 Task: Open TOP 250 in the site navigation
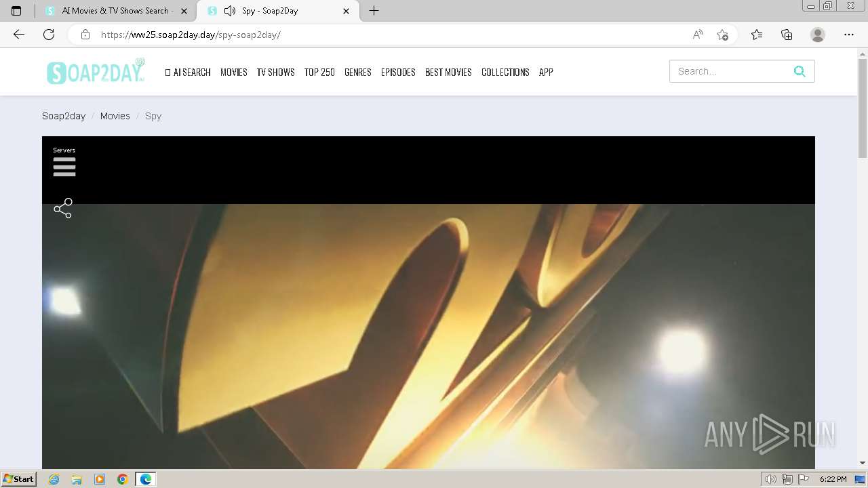[x=319, y=72]
